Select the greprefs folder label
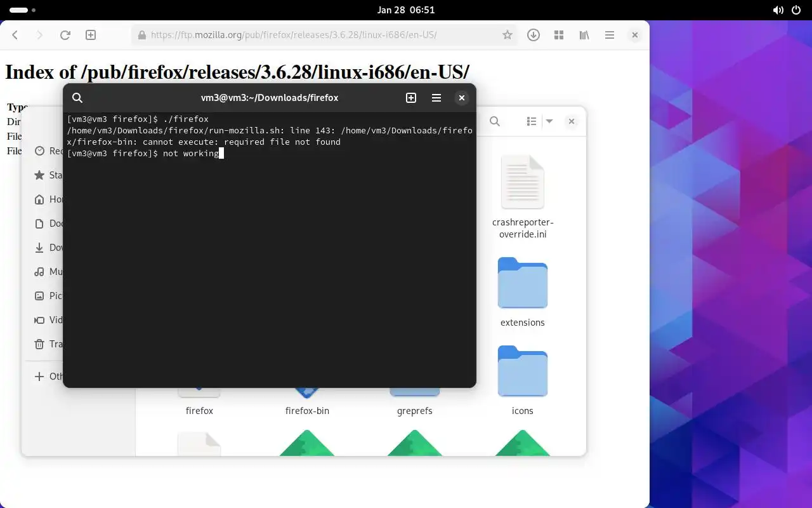Viewport: 812px width, 508px height. [x=415, y=411]
